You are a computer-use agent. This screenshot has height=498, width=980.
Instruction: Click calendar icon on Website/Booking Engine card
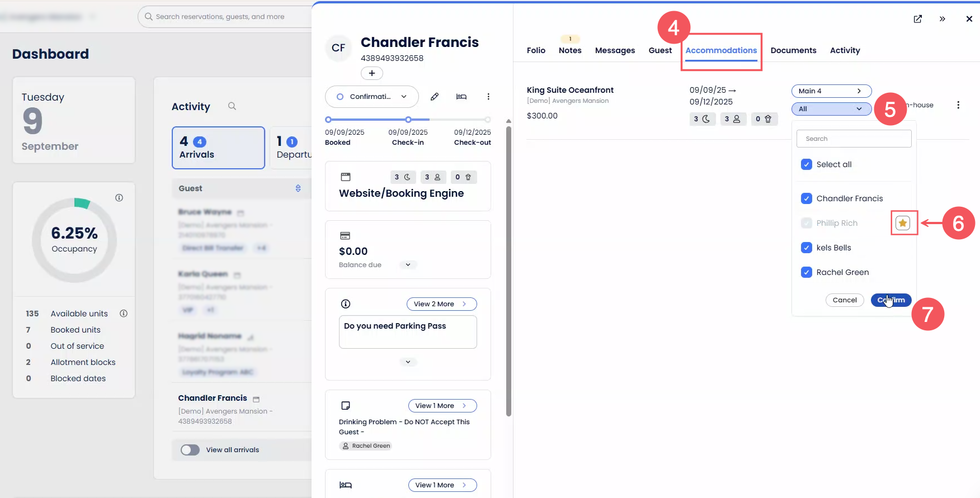click(x=346, y=177)
